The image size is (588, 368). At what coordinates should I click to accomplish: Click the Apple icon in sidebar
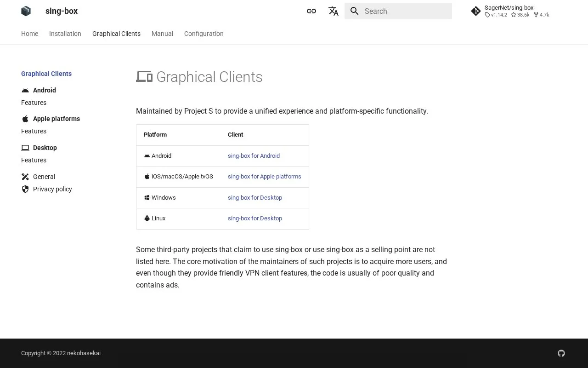pos(25,119)
